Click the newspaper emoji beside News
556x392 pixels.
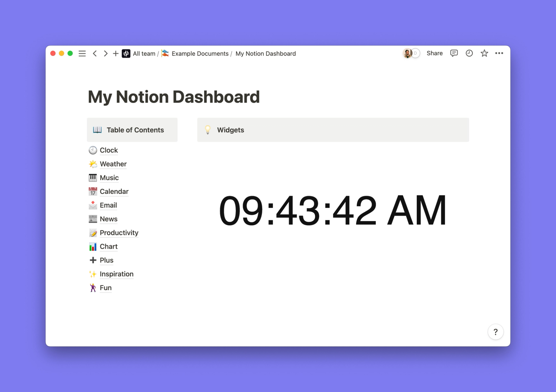tap(93, 219)
